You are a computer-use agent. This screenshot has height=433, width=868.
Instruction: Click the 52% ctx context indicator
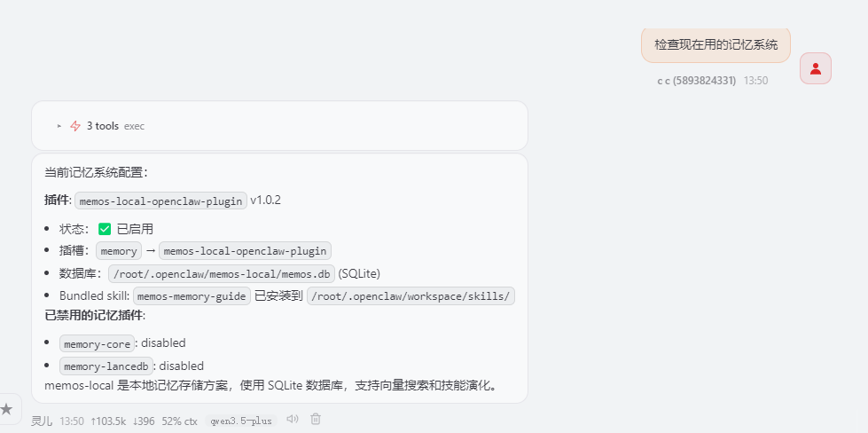tap(179, 421)
